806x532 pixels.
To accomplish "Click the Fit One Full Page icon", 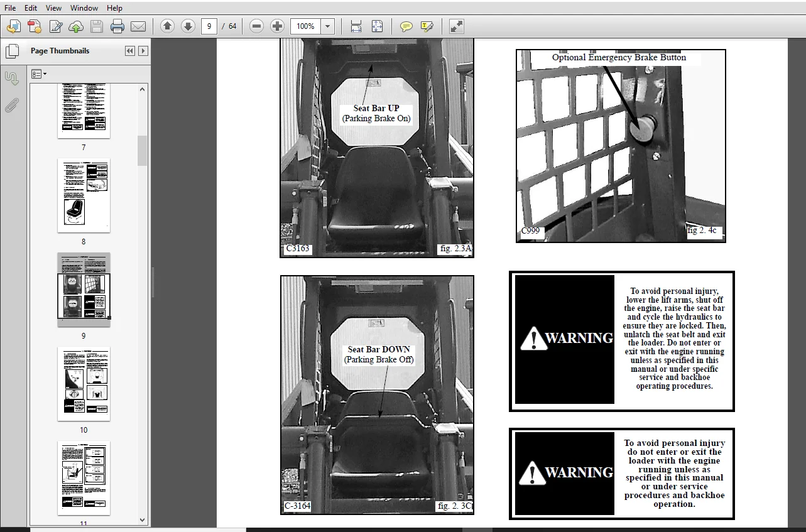I will point(377,26).
